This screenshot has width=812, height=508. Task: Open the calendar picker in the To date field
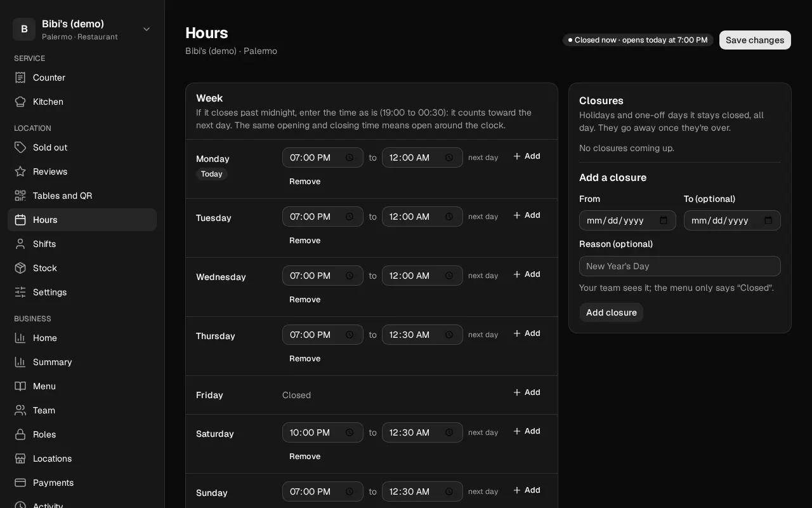(x=768, y=220)
